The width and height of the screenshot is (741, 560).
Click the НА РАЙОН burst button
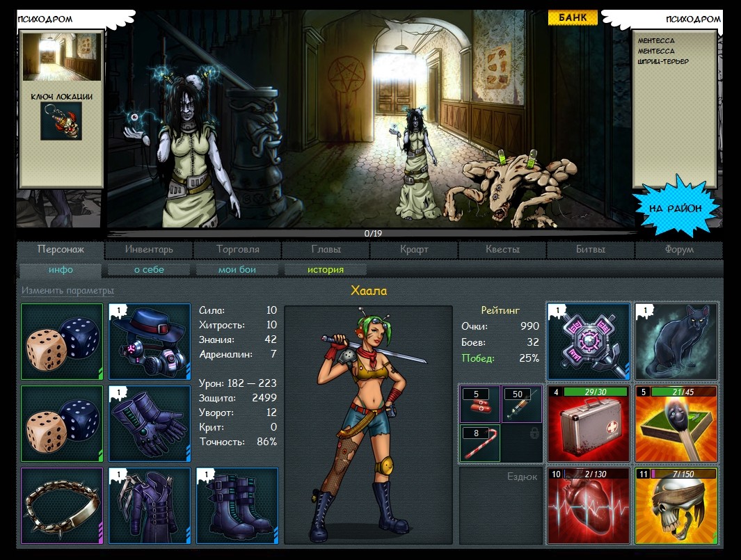click(676, 207)
